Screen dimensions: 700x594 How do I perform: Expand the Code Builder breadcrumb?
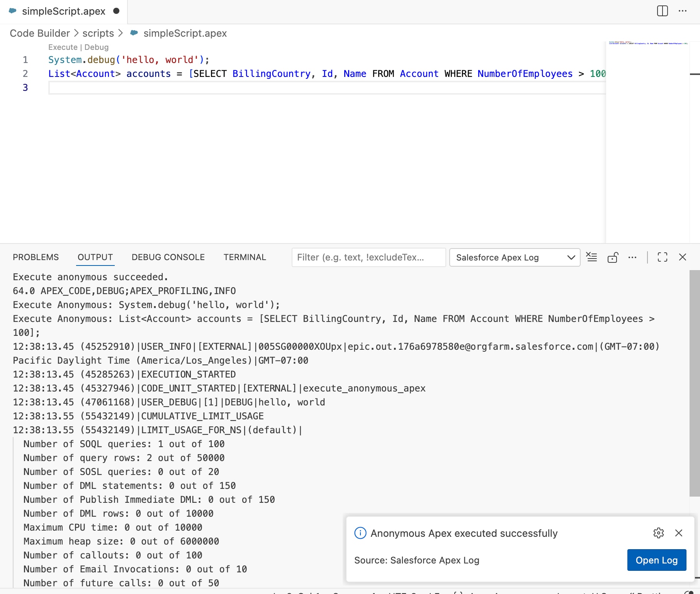tap(39, 33)
